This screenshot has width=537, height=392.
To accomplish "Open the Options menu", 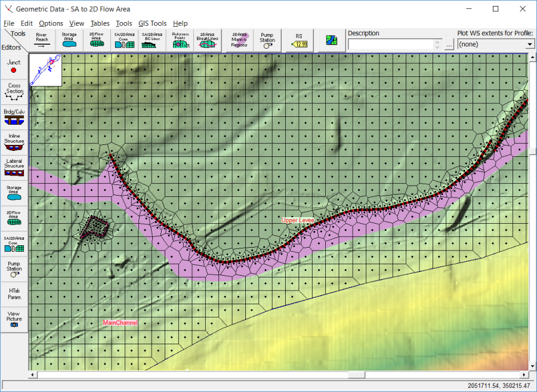I will pos(51,23).
